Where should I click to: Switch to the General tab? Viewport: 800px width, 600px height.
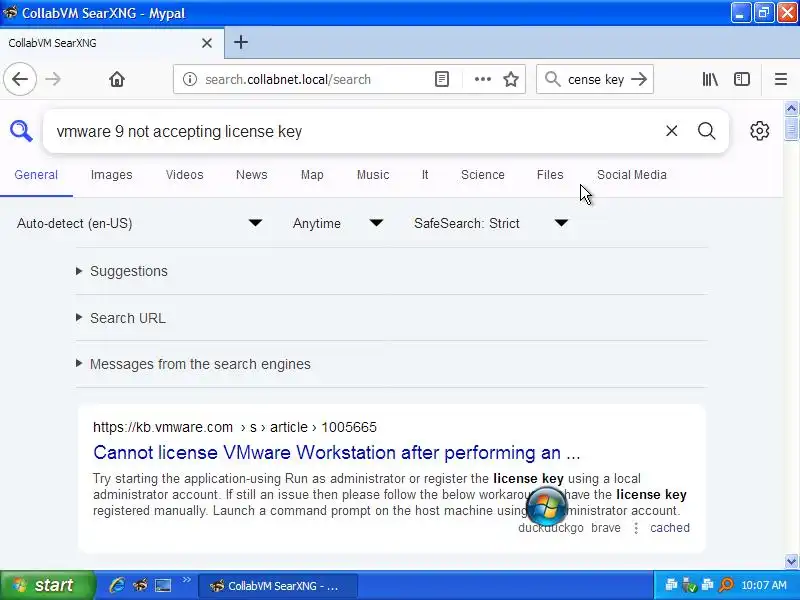(36, 175)
